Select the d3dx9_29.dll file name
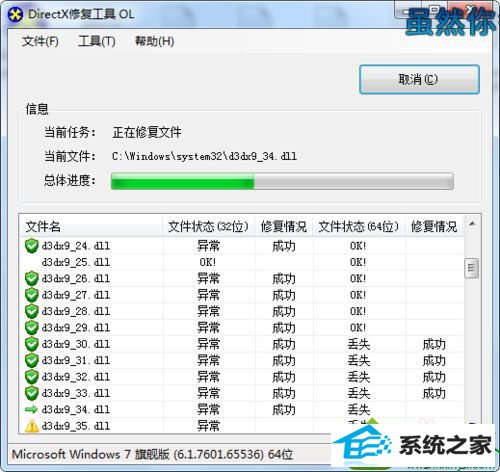The image size is (500, 472). click(76, 328)
